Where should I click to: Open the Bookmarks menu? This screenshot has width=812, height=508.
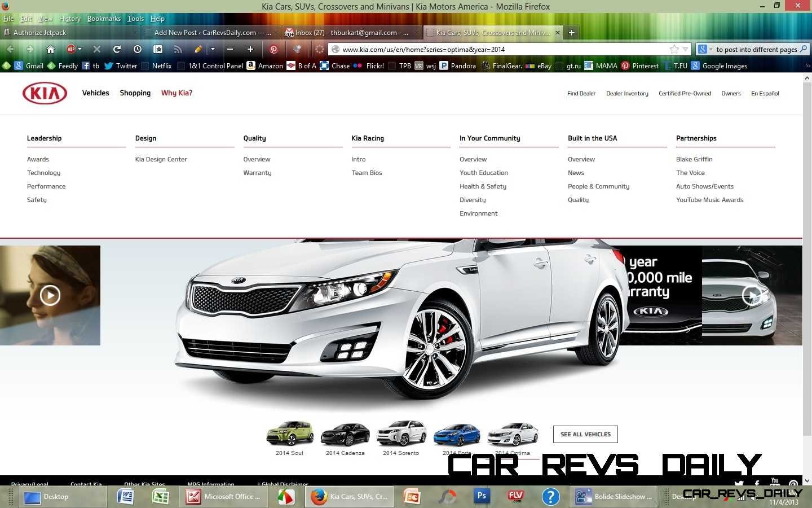(x=104, y=19)
